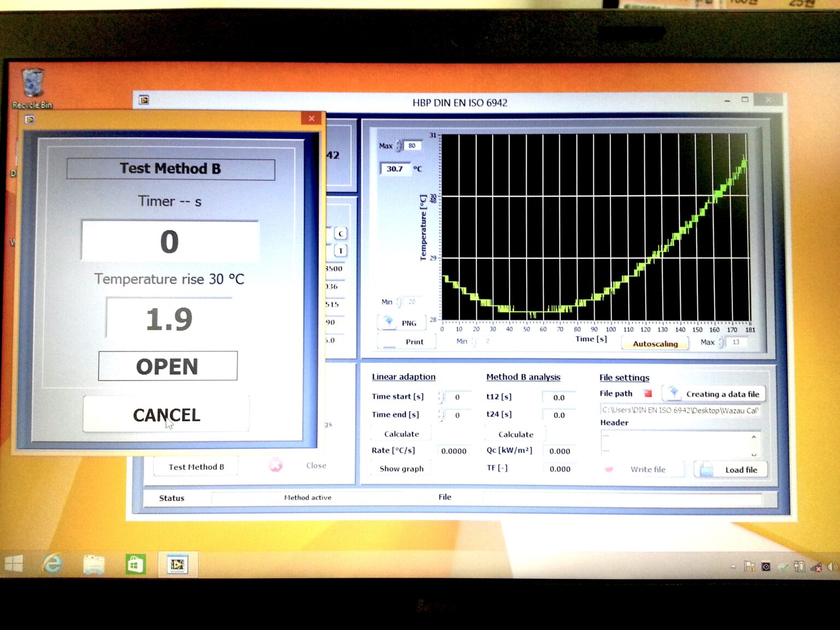Open File Explorer from the taskbar

point(94,564)
